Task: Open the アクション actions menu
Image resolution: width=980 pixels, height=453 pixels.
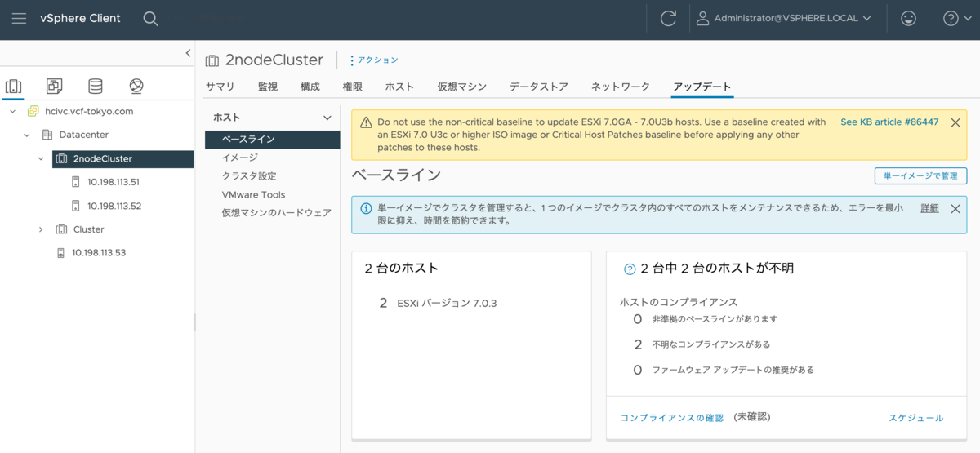Action: pyautogui.click(x=374, y=60)
